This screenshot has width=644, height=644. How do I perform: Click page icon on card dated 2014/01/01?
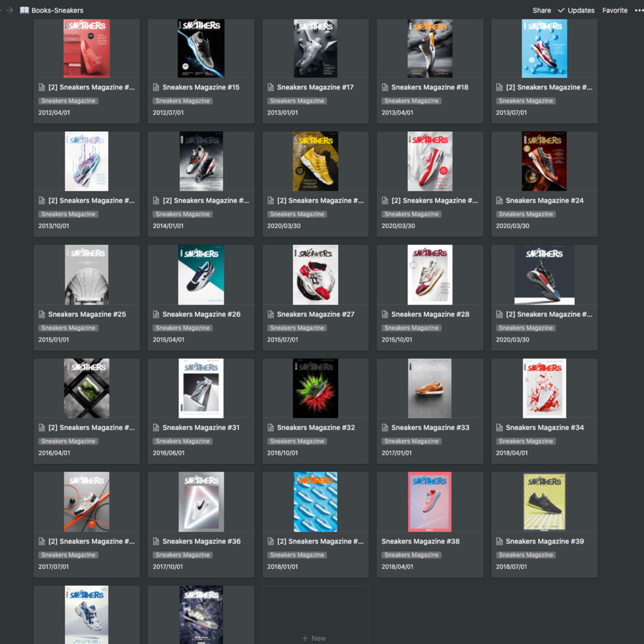pyautogui.click(x=156, y=201)
